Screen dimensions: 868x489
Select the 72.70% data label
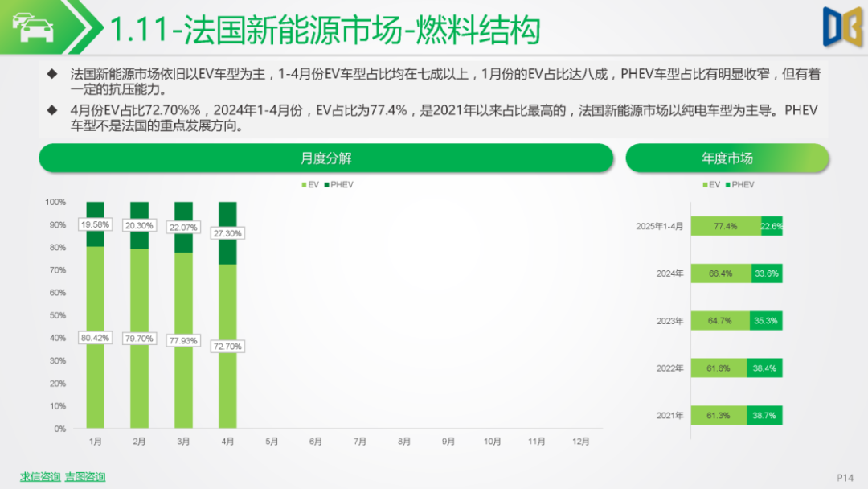[x=227, y=346]
